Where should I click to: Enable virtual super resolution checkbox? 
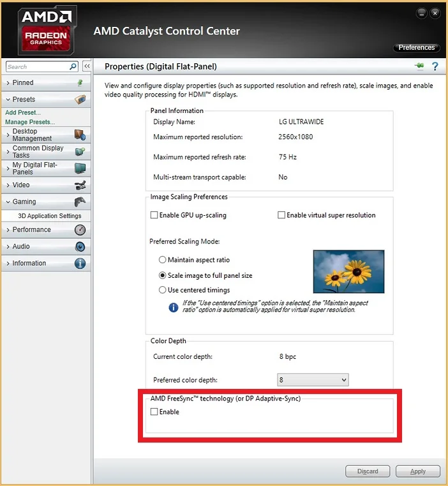click(281, 215)
